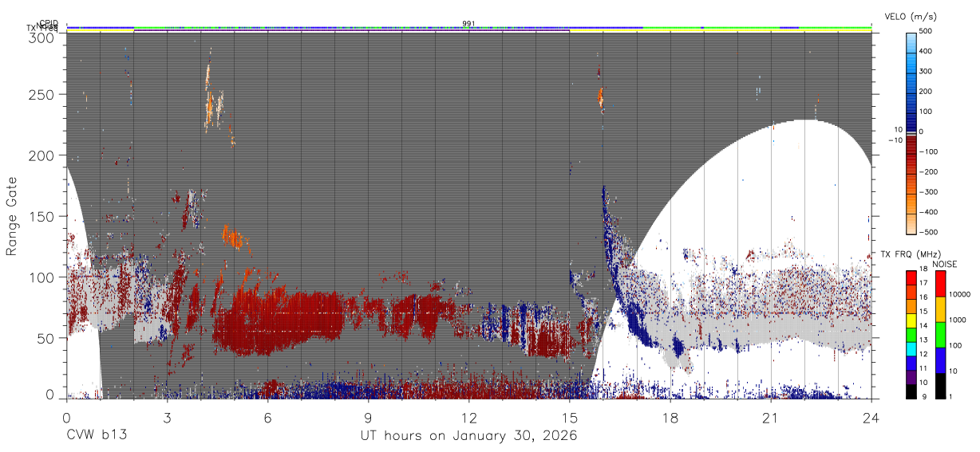Click the 6 tick on UT hours axis
Image resolution: width=980 pixels, height=452 pixels.
click(267, 417)
